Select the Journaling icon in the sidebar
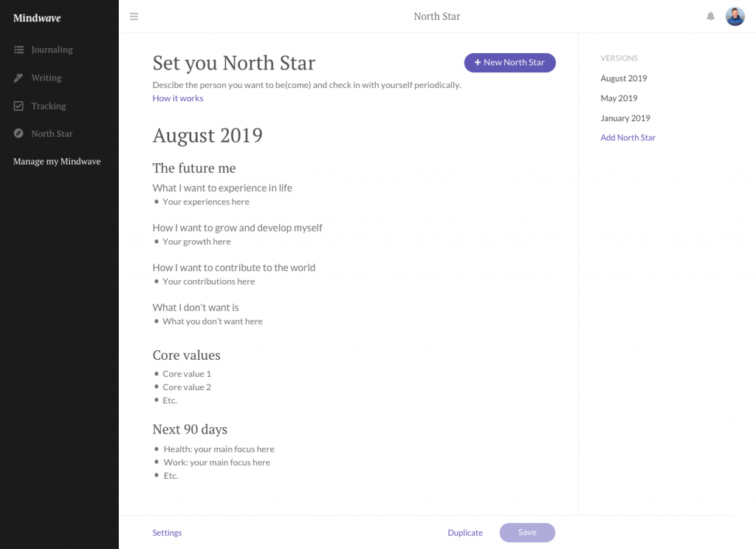The image size is (756, 549). (x=18, y=50)
